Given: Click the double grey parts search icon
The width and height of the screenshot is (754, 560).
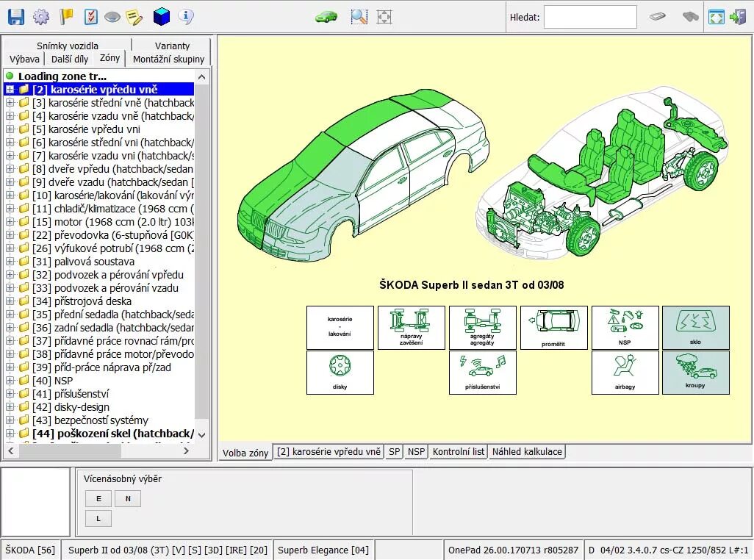Looking at the screenshot, I should (691, 17).
